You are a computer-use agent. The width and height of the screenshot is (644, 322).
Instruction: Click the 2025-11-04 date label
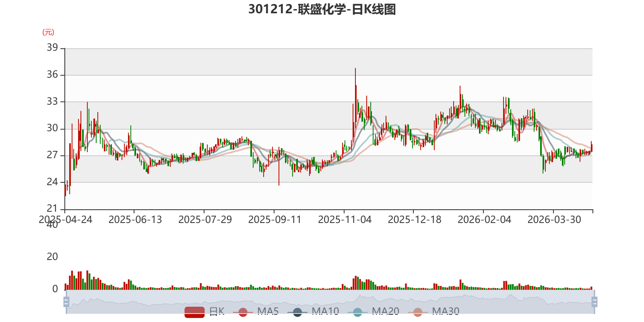[x=345, y=219]
